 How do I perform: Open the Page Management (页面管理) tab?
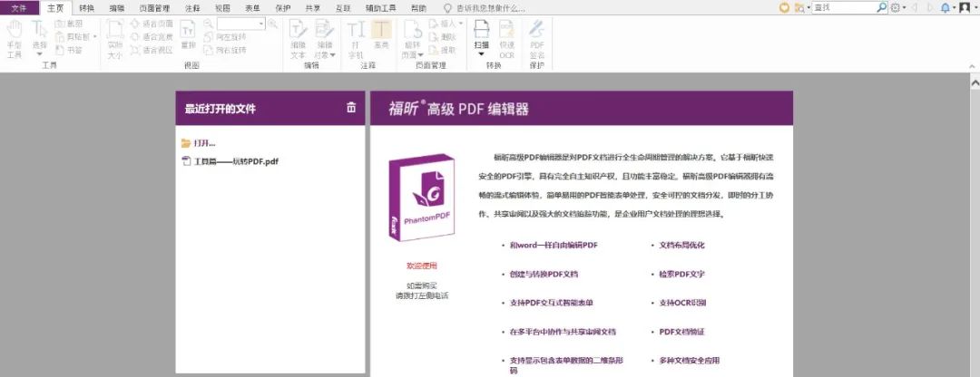[x=153, y=8]
